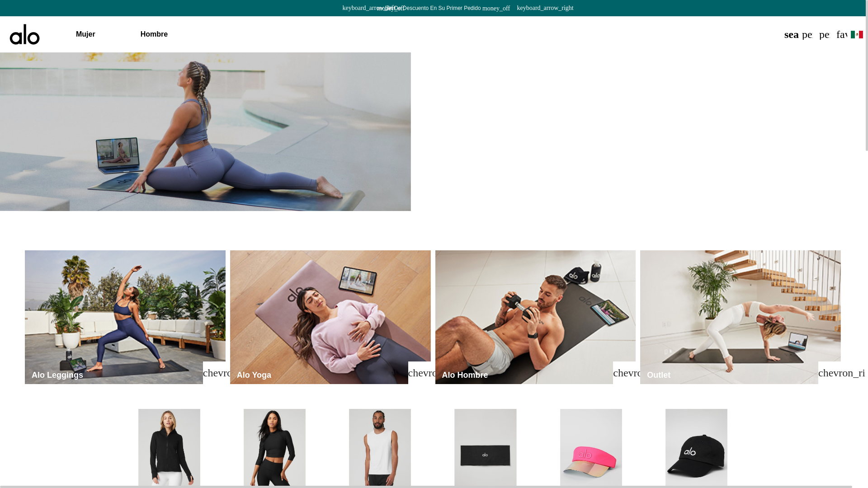View the black long-sleeve crop top product
The height and width of the screenshot is (488, 868).
[x=274, y=448]
